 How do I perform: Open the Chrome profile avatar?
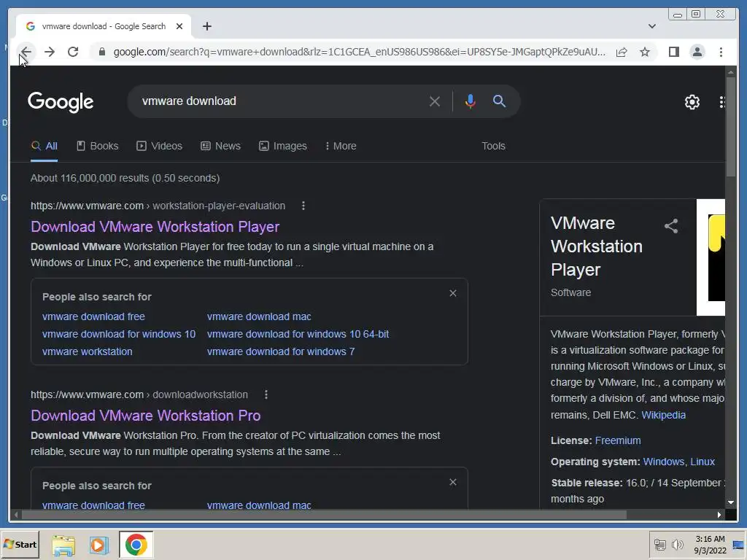(697, 52)
